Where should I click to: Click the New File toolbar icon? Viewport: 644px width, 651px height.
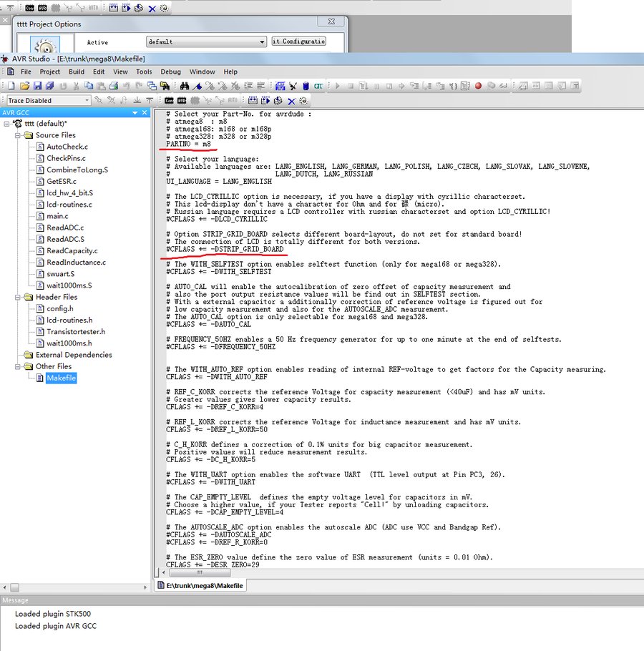point(11,86)
